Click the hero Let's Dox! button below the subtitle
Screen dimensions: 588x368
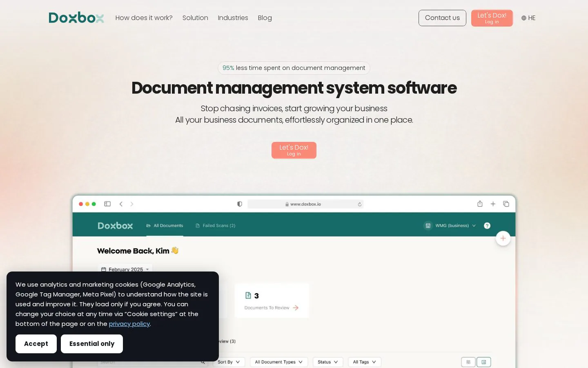coord(294,150)
